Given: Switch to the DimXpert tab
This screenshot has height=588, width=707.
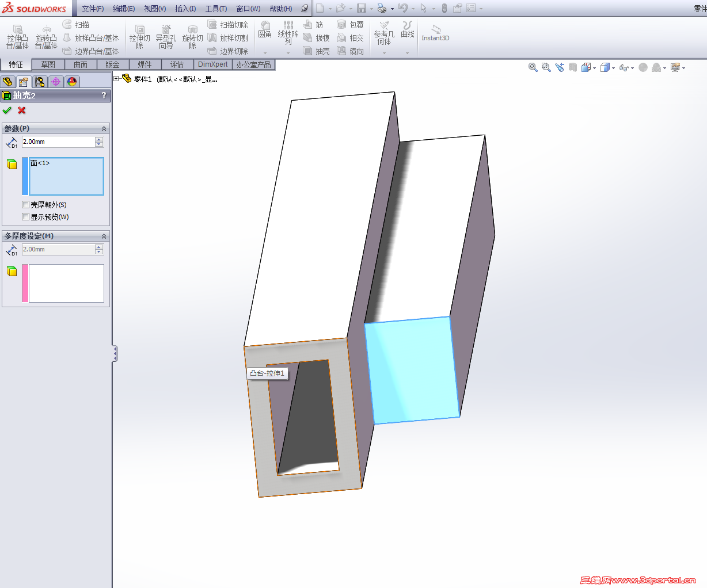Looking at the screenshot, I should coord(212,64).
